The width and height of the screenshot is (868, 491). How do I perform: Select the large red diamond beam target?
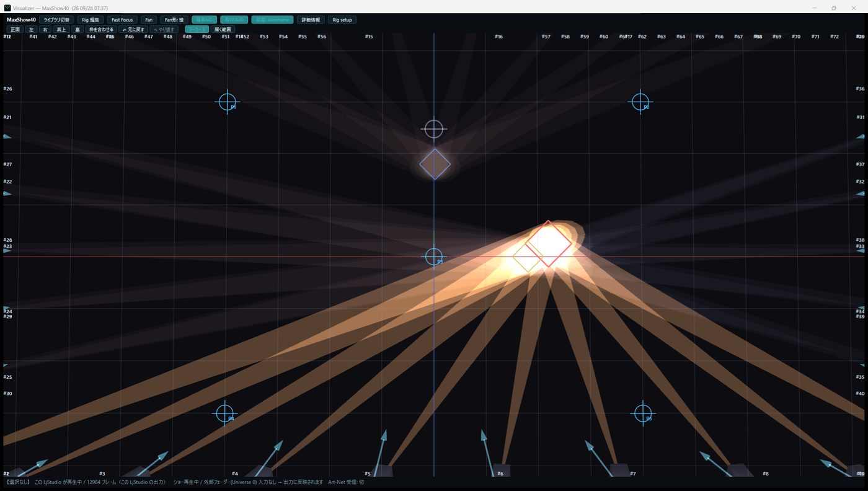(x=549, y=244)
